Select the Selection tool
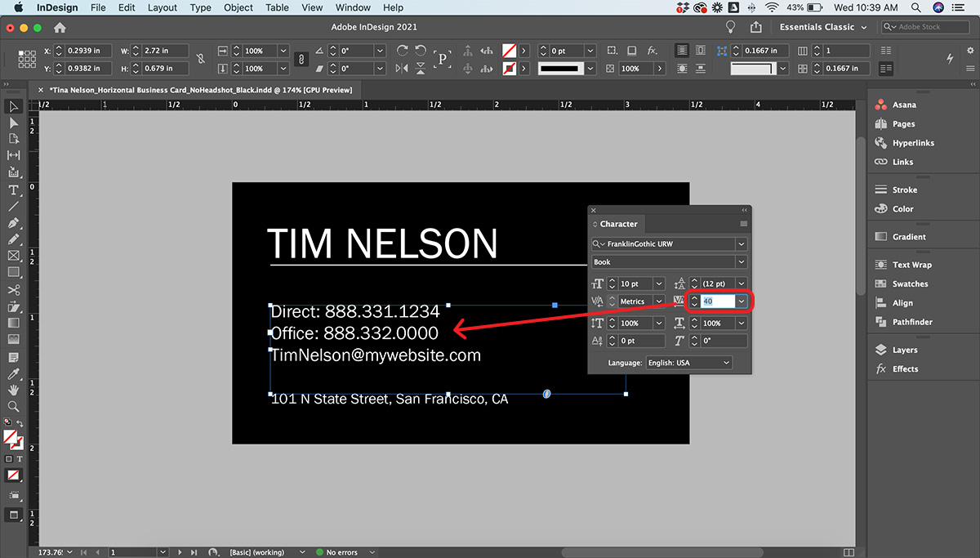980x558 pixels. pos(13,106)
